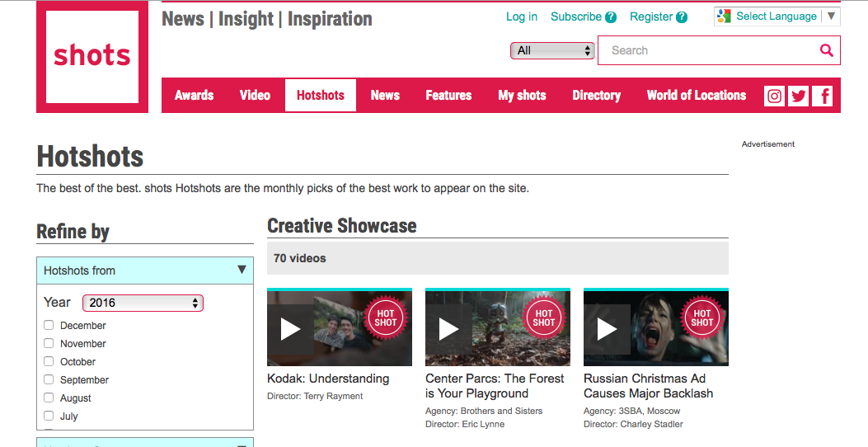This screenshot has width=868, height=447.
Task: Open the shots Facebook page icon
Action: point(822,96)
